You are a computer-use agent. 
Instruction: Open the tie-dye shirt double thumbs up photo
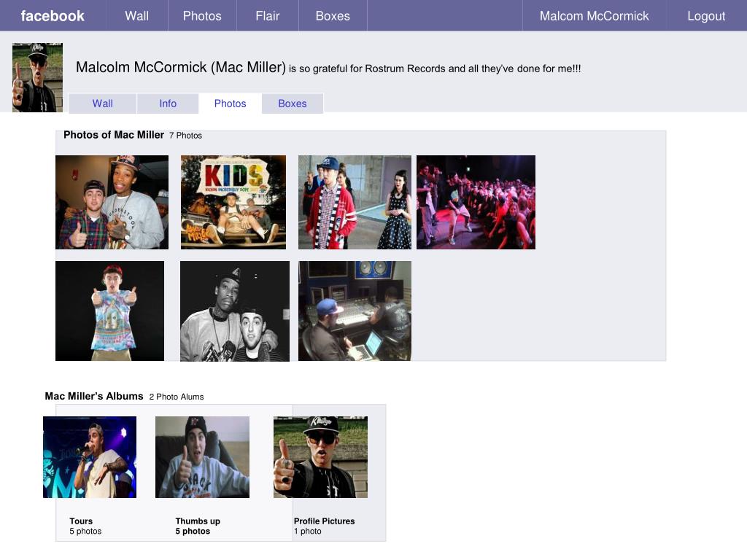click(109, 311)
